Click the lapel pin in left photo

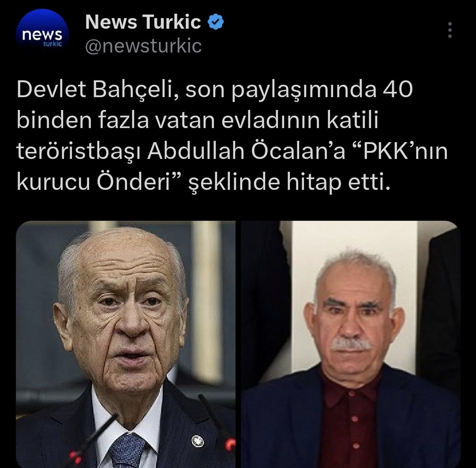click(x=198, y=441)
